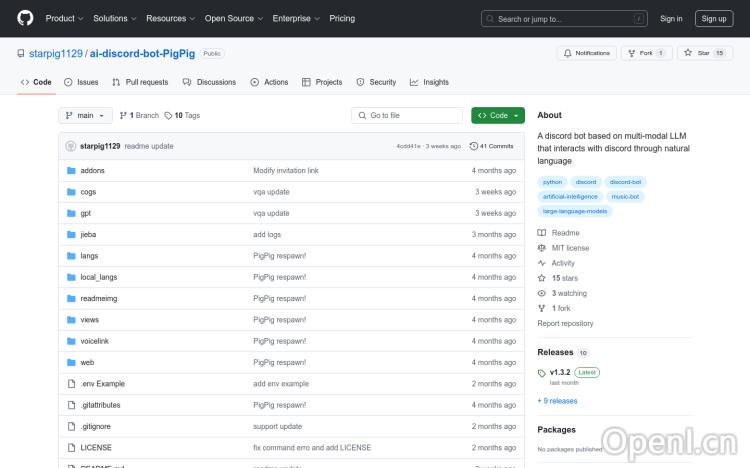Star this repository
The width and height of the screenshot is (750, 468).
[704, 53]
